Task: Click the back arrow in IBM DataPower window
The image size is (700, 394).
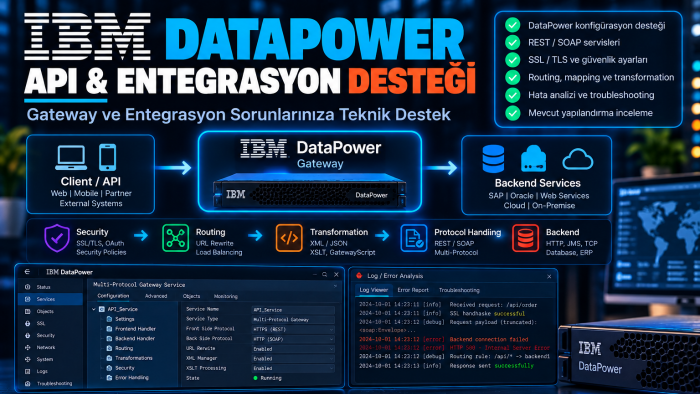Action: click(27, 271)
